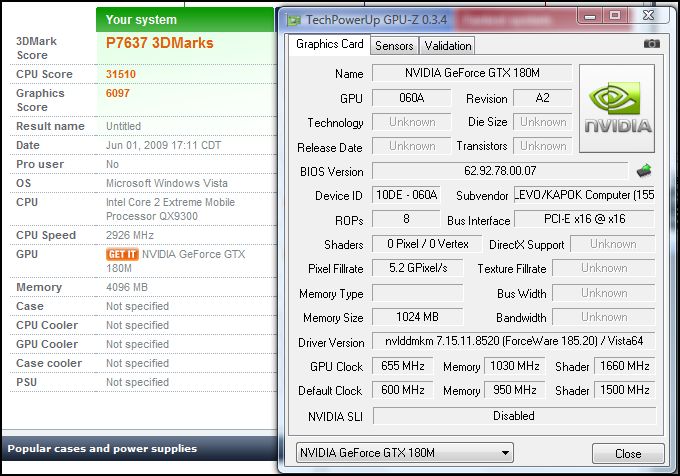
Task: Click the Device ID field 10DE - 060A
Action: pos(406,195)
